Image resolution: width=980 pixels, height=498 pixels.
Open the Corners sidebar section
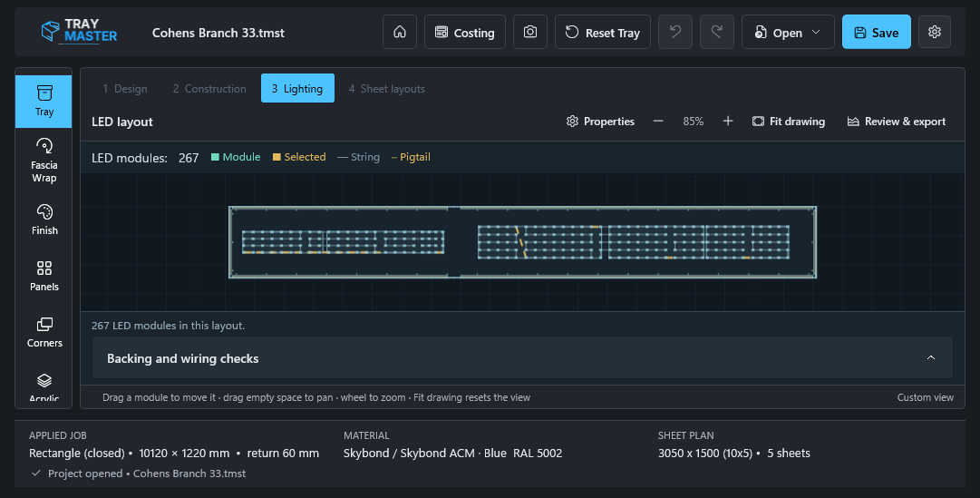(44, 332)
